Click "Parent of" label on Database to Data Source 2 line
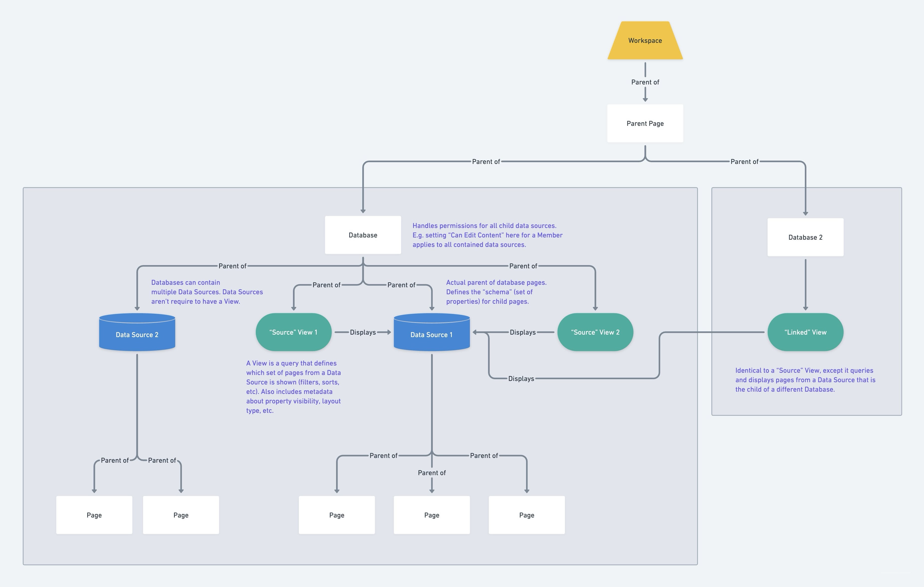 pyautogui.click(x=233, y=266)
